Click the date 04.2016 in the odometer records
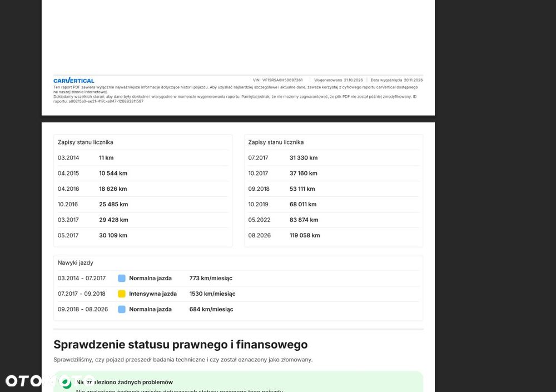556x392 pixels. 68,189
